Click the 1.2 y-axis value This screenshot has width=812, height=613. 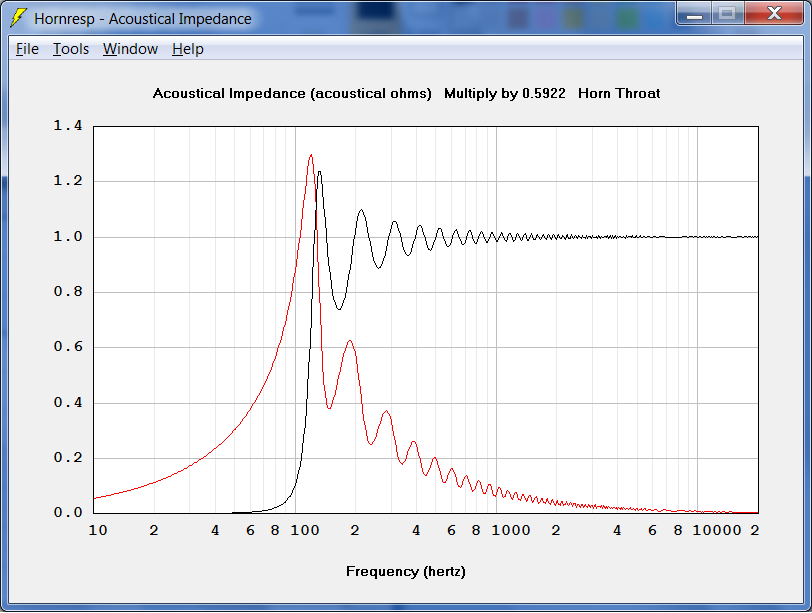coord(68,181)
